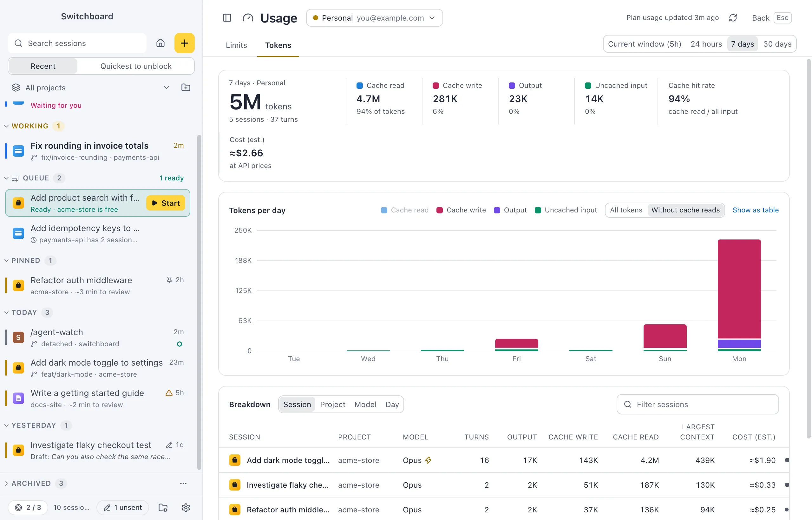
Task: Click the refresh plan usage icon
Action: pos(733,18)
